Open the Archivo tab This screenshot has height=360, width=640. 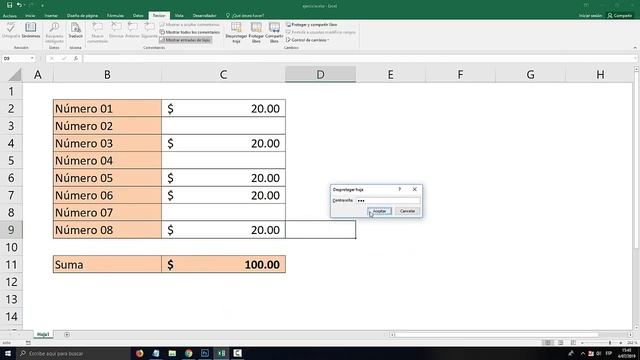coord(10,16)
